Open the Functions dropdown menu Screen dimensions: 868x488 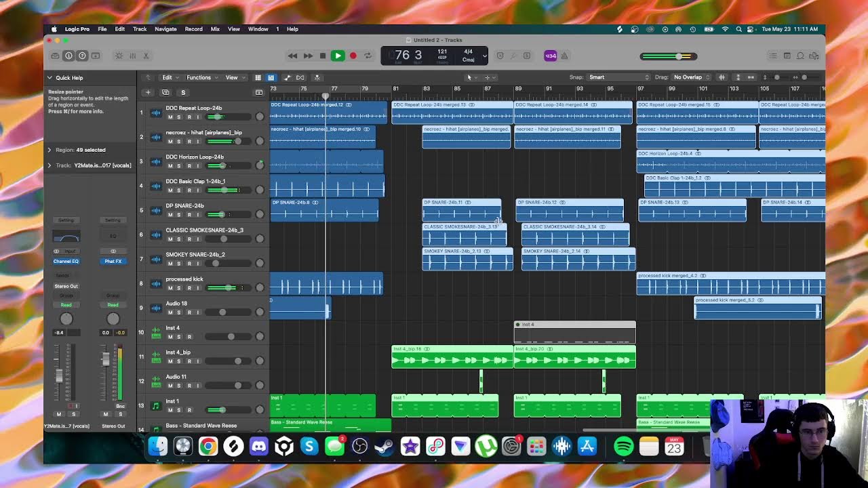click(x=201, y=77)
